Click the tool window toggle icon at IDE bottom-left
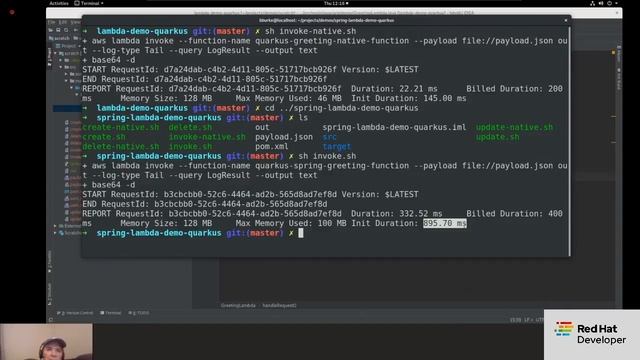Image resolution: width=640 pixels, height=360 pixels. point(51,320)
